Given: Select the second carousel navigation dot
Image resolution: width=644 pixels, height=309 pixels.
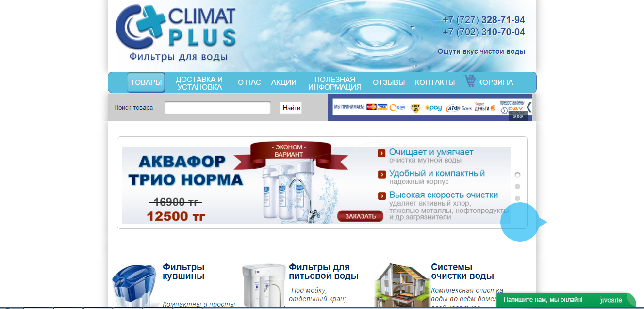Looking at the screenshot, I should 517,186.
